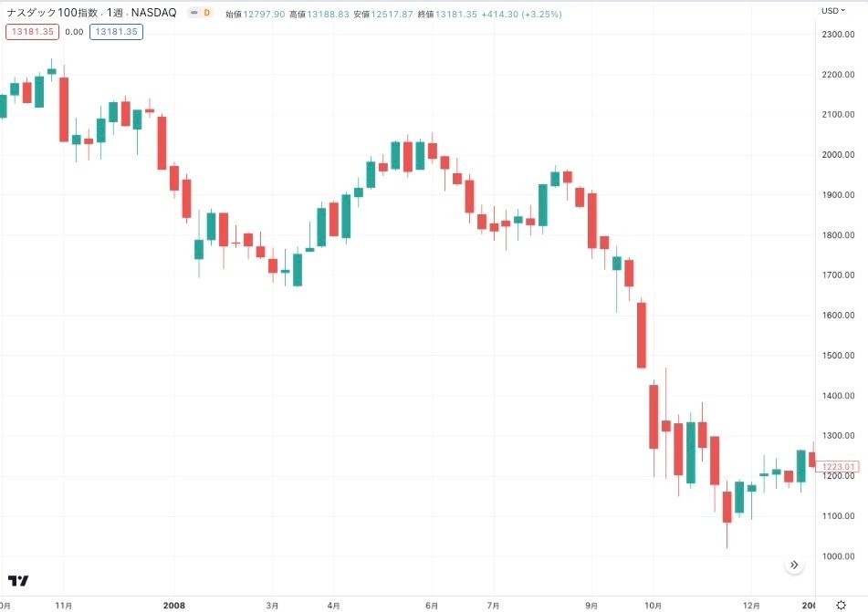Click the 12月 marker on time axis

[749, 604]
